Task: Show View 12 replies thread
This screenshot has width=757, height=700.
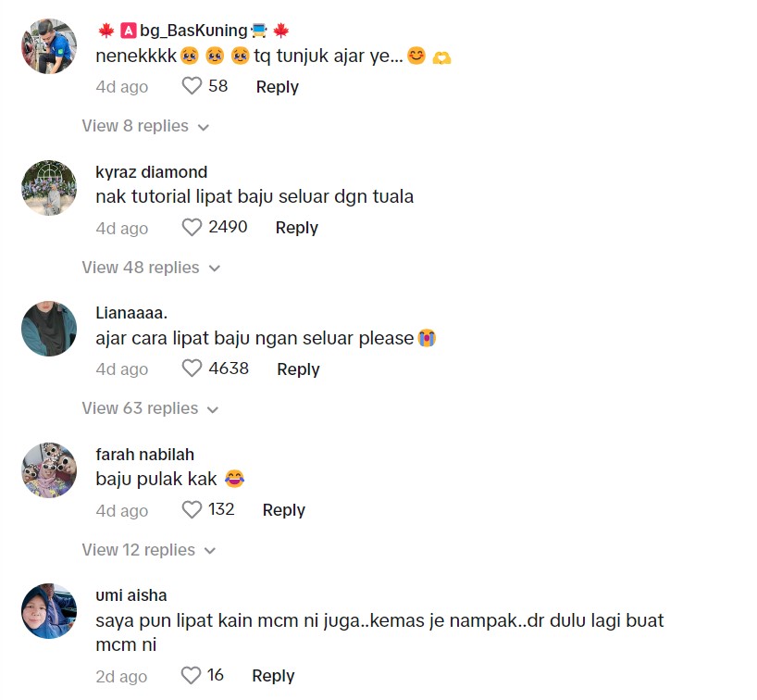Action: pos(149,550)
